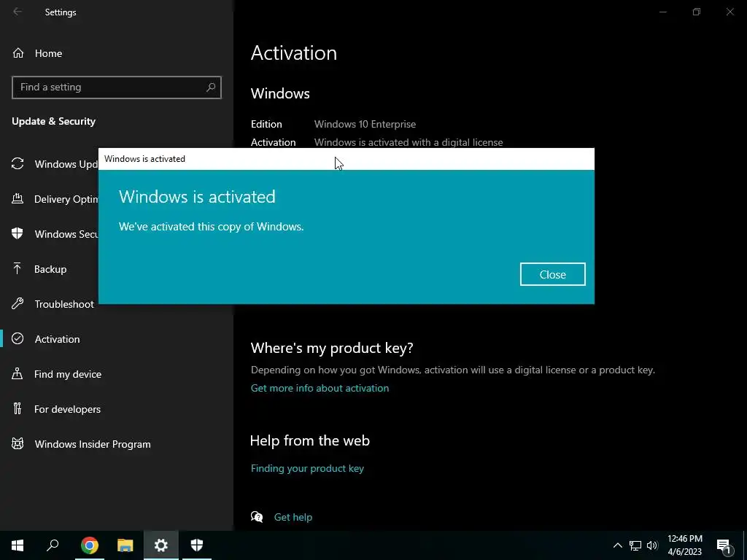Open the Backup page
The height and width of the screenshot is (560, 747).
coord(50,269)
